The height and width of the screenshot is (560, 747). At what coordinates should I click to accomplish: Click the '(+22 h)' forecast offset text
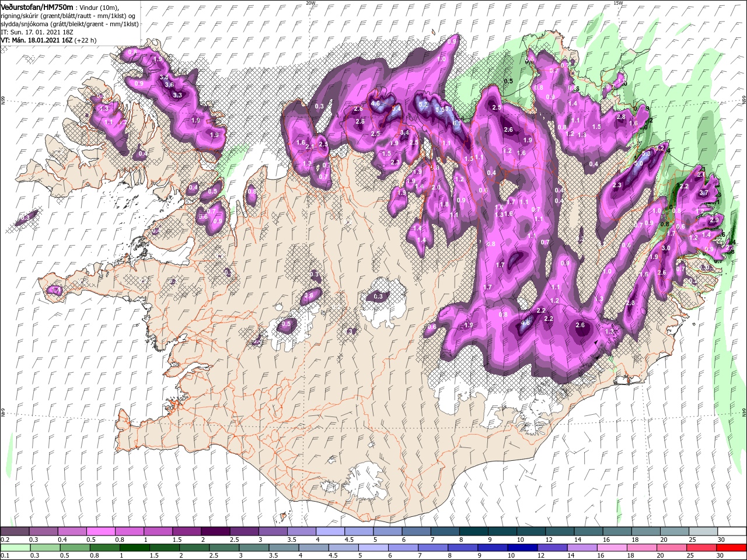point(85,40)
